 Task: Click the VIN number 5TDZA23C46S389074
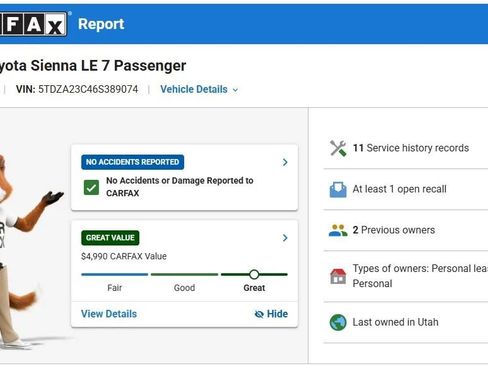click(88, 89)
